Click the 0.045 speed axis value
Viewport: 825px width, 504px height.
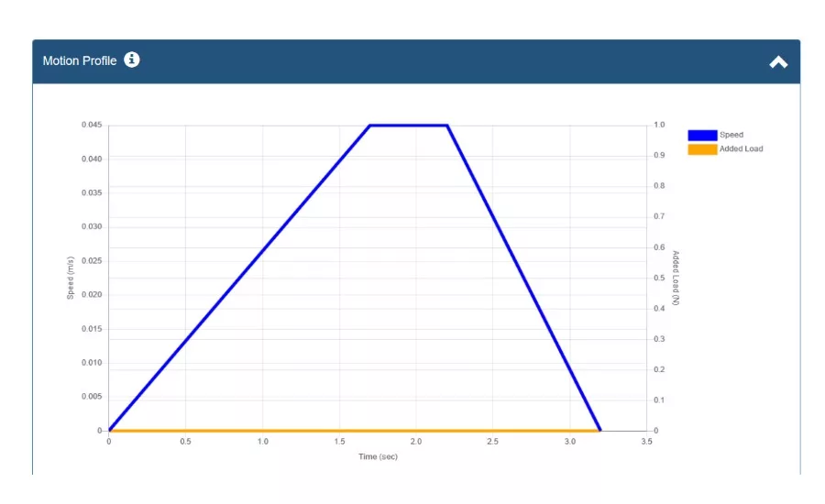pos(92,125)
